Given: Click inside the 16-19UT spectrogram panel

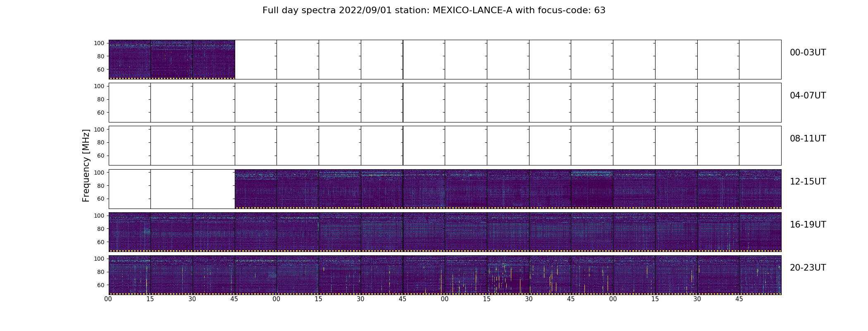Looking at the screenshot, I should [x=445, y=232].
